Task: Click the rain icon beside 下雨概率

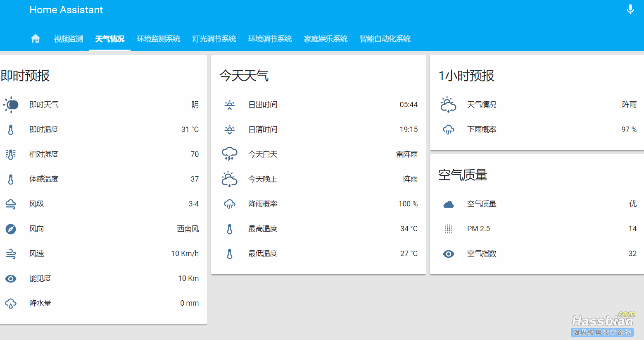Action: coord(449,129)
